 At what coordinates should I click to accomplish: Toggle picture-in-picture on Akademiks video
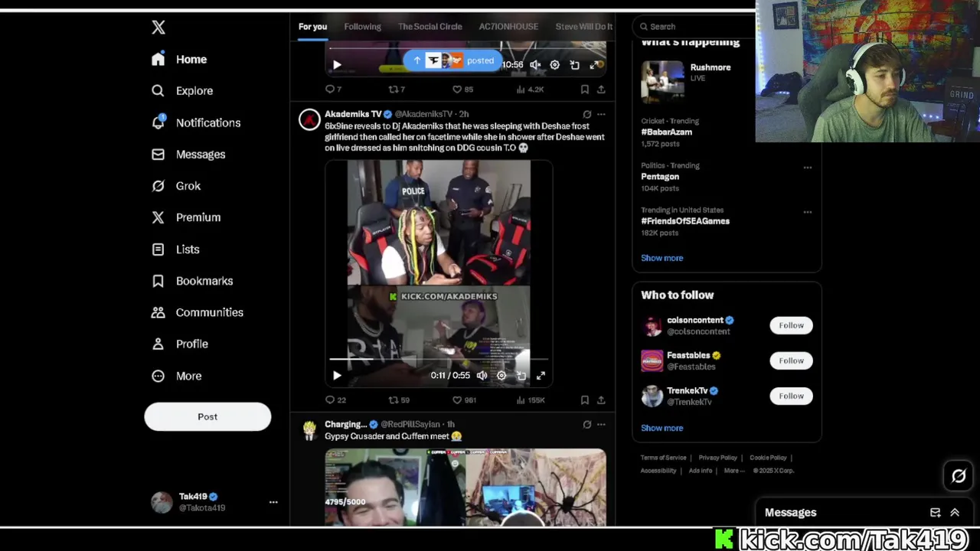tap(521, 376)
